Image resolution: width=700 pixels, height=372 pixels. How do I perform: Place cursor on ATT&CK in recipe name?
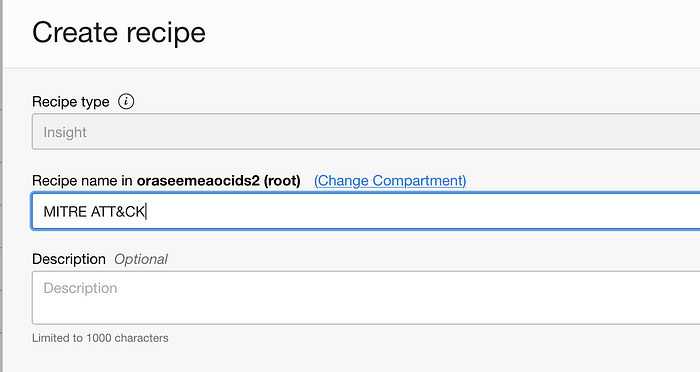point(118,211)
